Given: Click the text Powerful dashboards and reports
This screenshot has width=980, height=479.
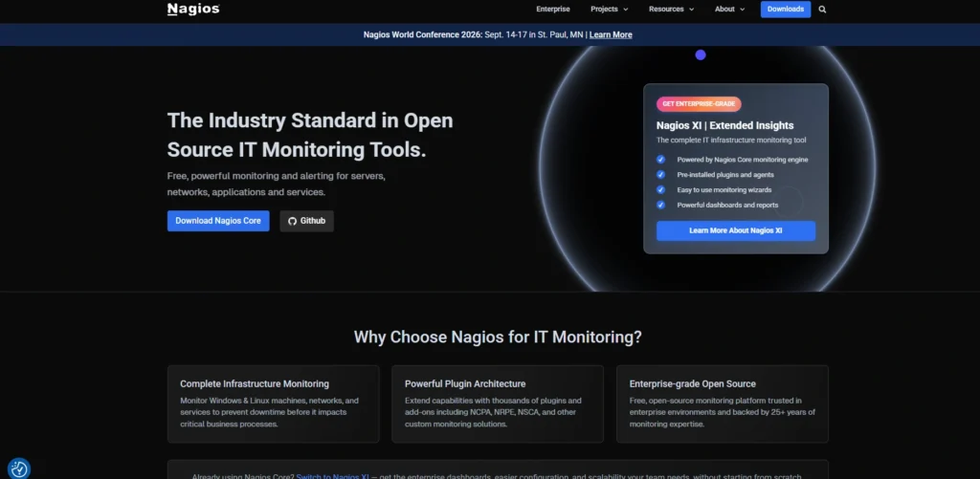Looking at the screenshot, I should point(727,205).
